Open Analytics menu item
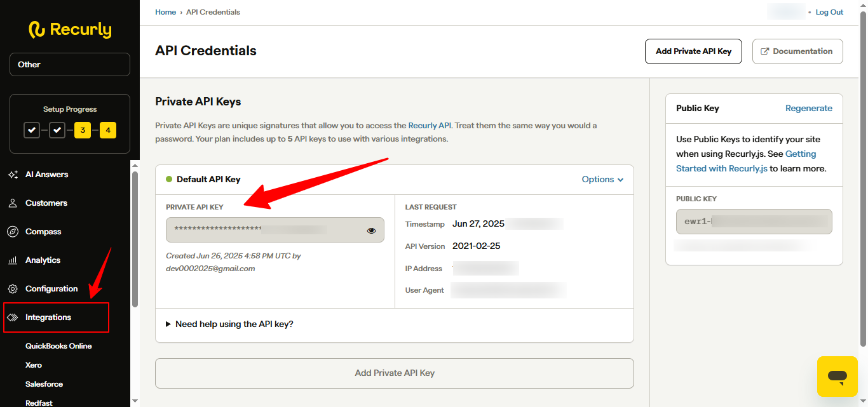Image resolution: width=868 pixels, height=407 pixels. coord(43,260)
